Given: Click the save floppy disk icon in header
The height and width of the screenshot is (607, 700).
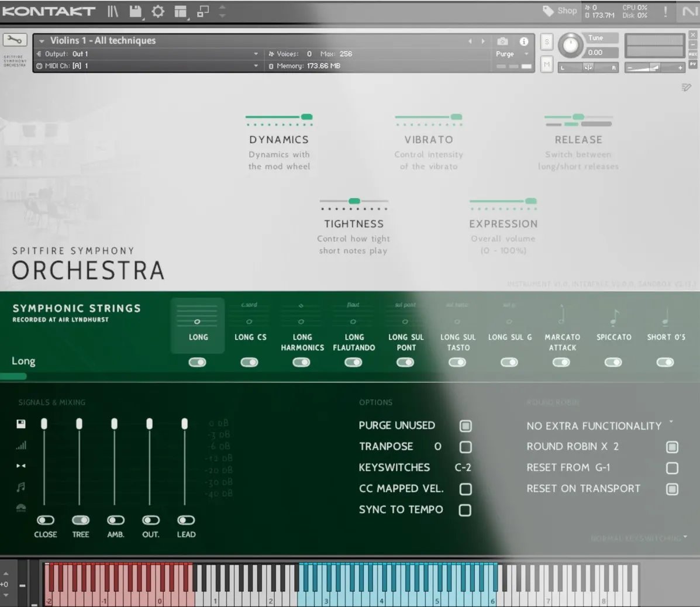Looking at the screenshot, I should (135, 11).
